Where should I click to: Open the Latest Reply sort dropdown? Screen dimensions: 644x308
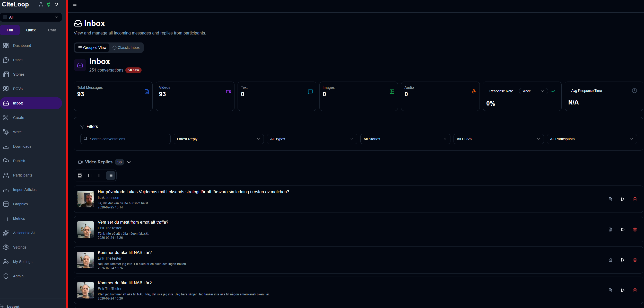coord(219,139)
